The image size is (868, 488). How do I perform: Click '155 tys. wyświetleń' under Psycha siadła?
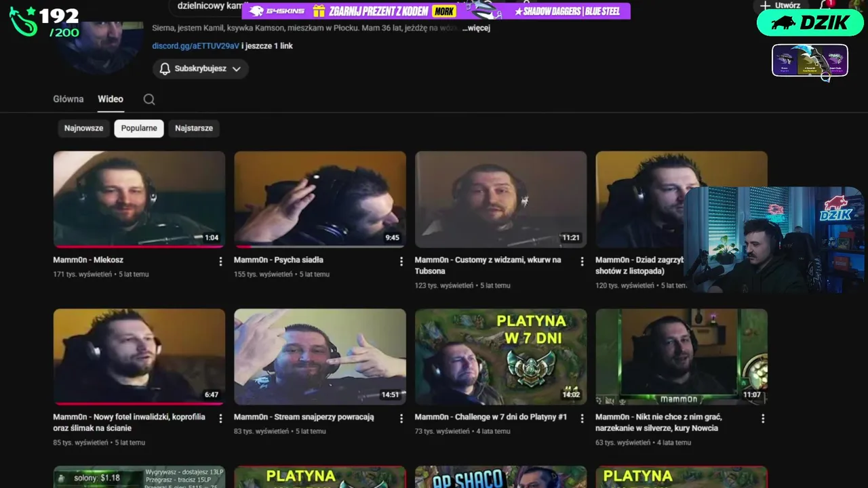pyautogui.click(x=263, y=274)
